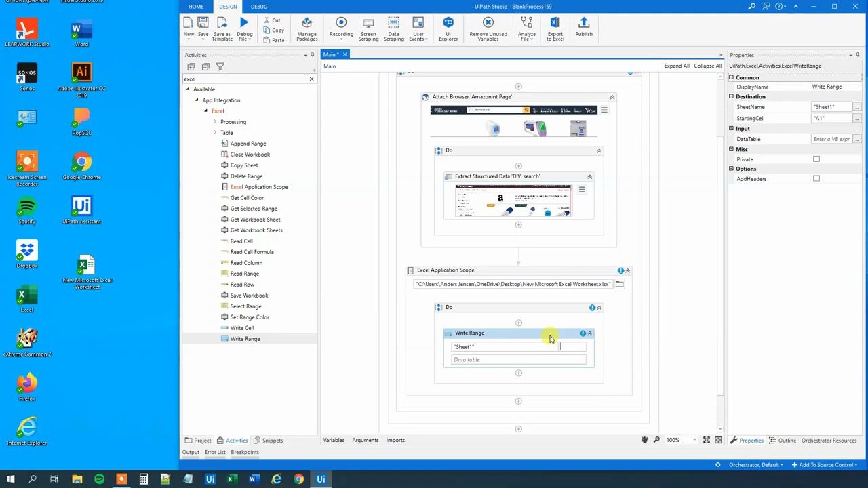
Task: Switch to the Outline tab
Action: pyautogui.click(x=783, y=441)
